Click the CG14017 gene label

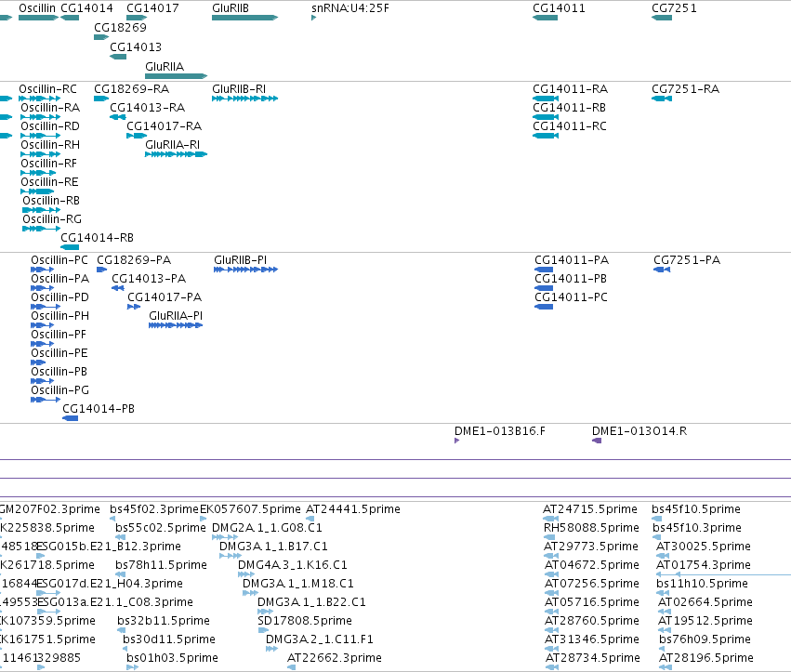[152, 8]
